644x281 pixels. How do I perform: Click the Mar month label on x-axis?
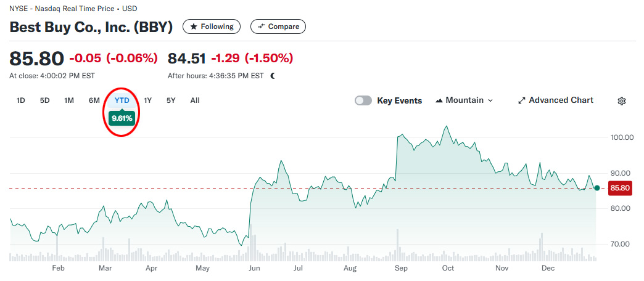pyautogui.click(x=105, y=268)
